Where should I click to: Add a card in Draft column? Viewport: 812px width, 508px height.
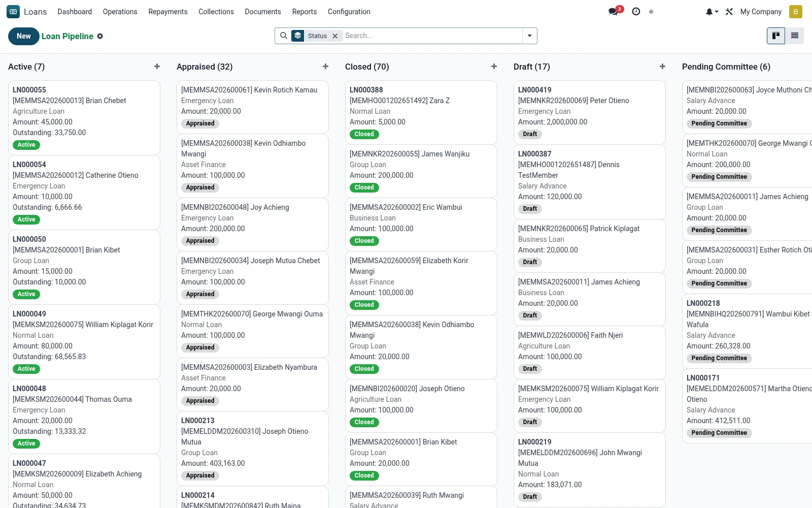[x=662, y=67]
